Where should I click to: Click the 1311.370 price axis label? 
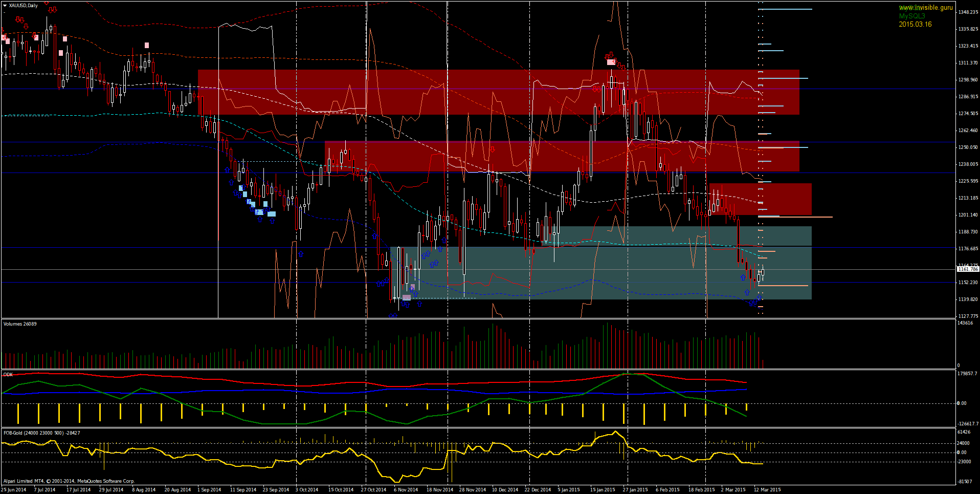968,62
